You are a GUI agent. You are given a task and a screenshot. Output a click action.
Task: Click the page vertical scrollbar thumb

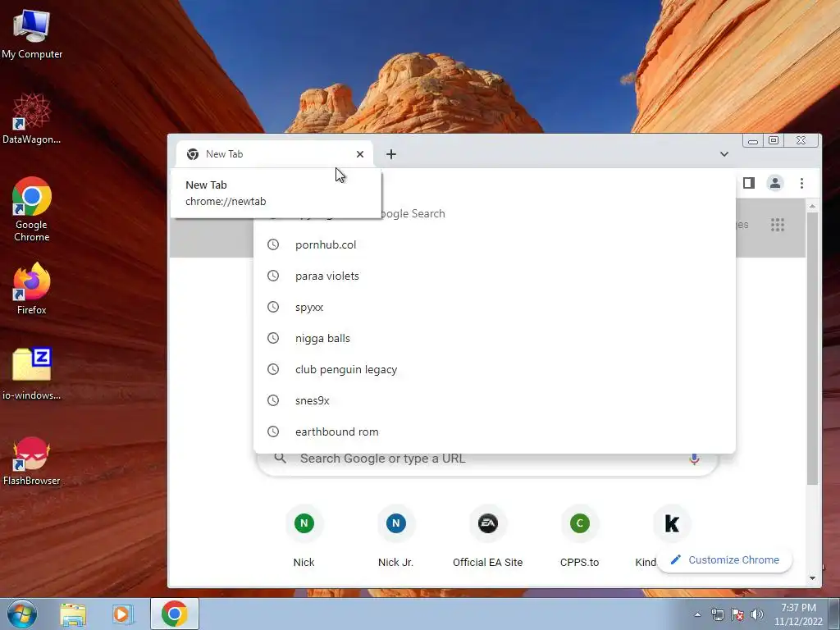click(x=813, y=348)
